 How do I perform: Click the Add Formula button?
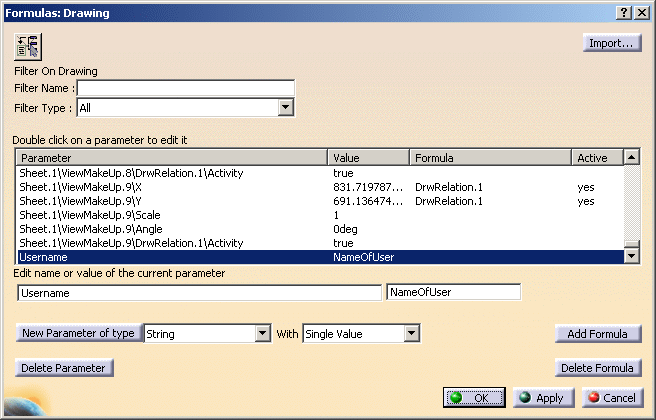coord(598,334)
